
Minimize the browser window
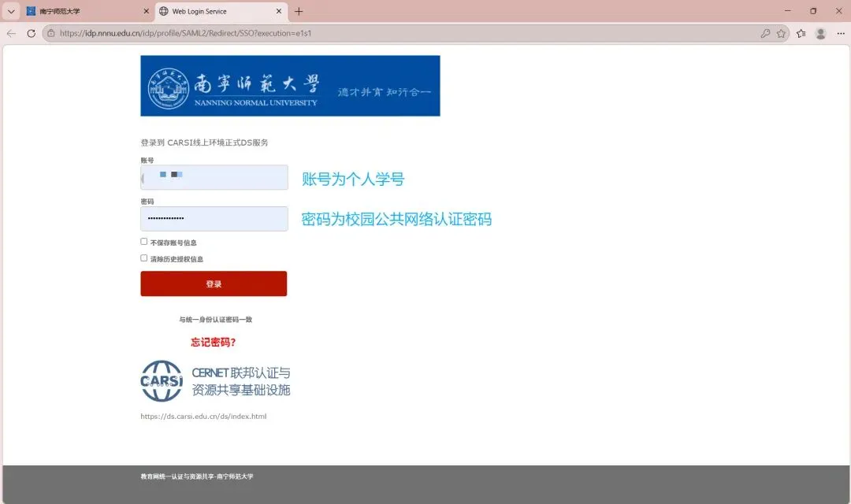tap(787, 11)
